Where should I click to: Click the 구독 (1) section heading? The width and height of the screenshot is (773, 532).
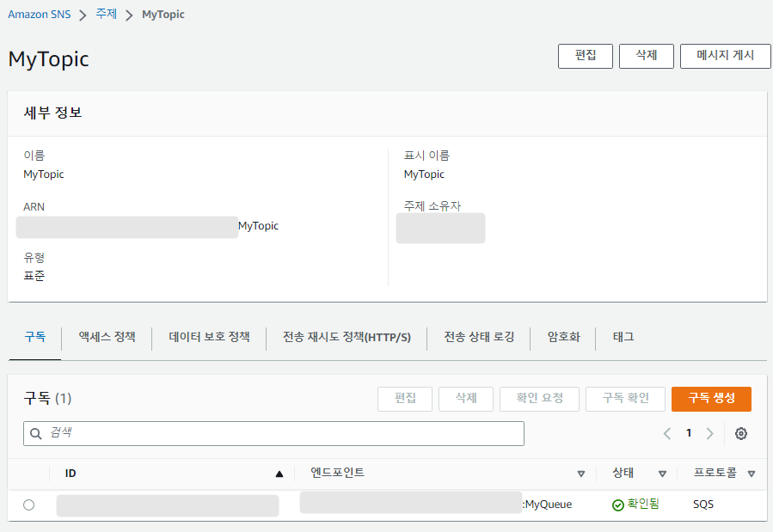tap(48, 398)
